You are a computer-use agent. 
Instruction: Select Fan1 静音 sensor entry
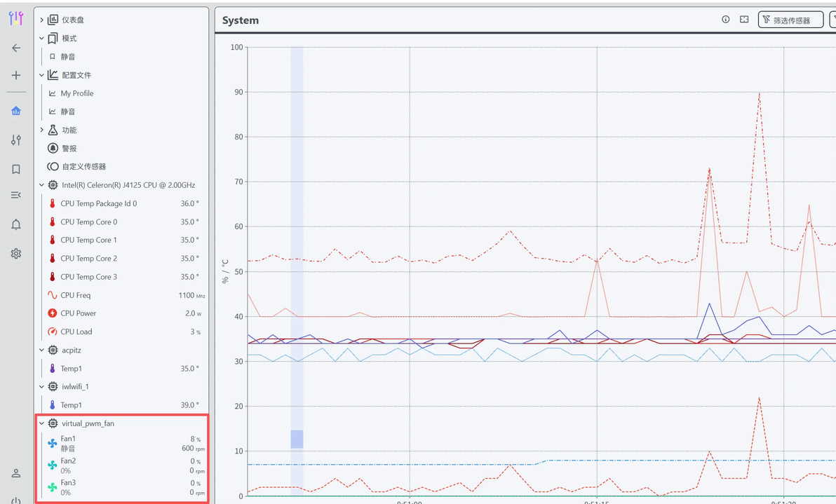pyautogui.click(x=122, y=443)
